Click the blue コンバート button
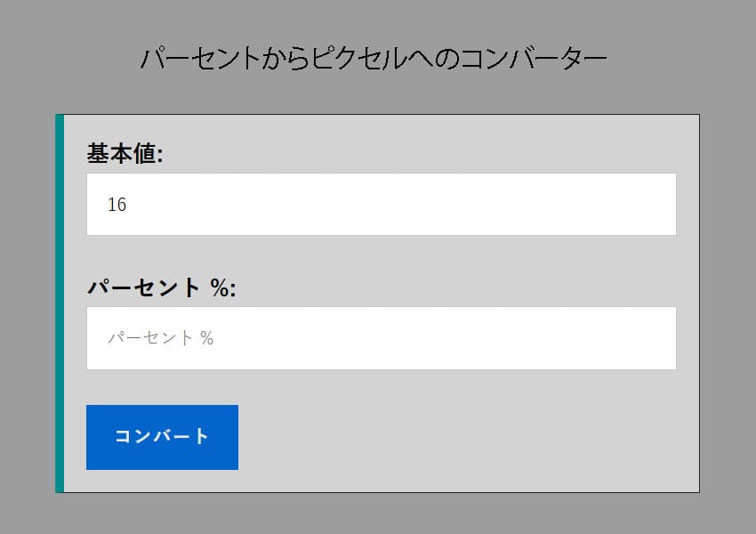756x534 pixels. 162,437
